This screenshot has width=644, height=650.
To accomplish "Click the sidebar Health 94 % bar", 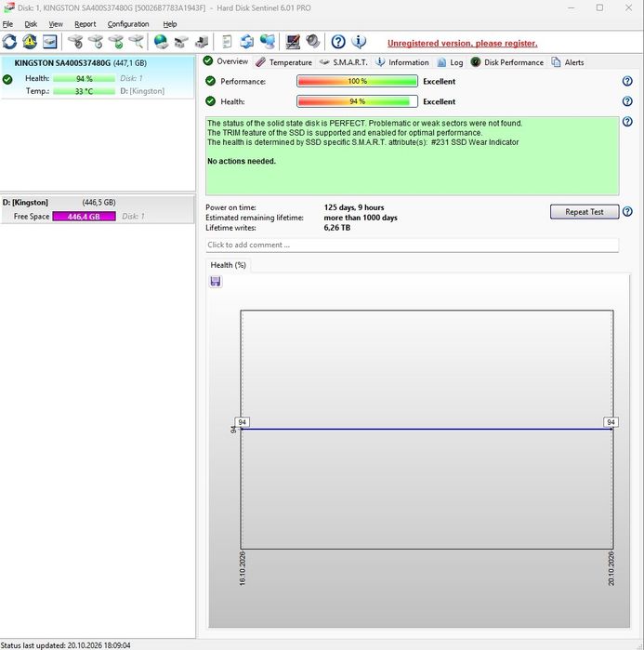I will pos(84,79).
